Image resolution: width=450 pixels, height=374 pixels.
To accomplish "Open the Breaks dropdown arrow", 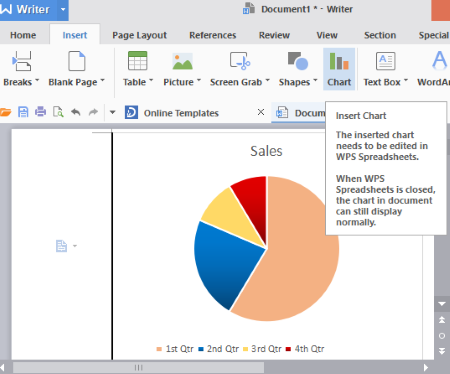I will pos(37,80).
